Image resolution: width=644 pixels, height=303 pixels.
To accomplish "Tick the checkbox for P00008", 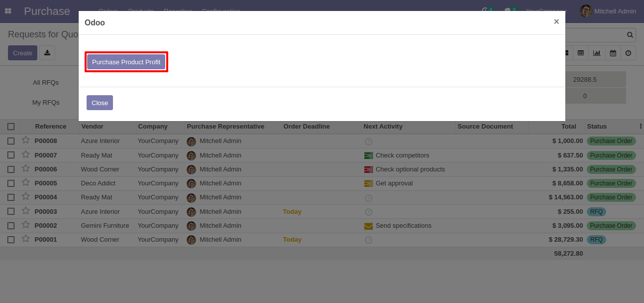I will tap(11, 141).
